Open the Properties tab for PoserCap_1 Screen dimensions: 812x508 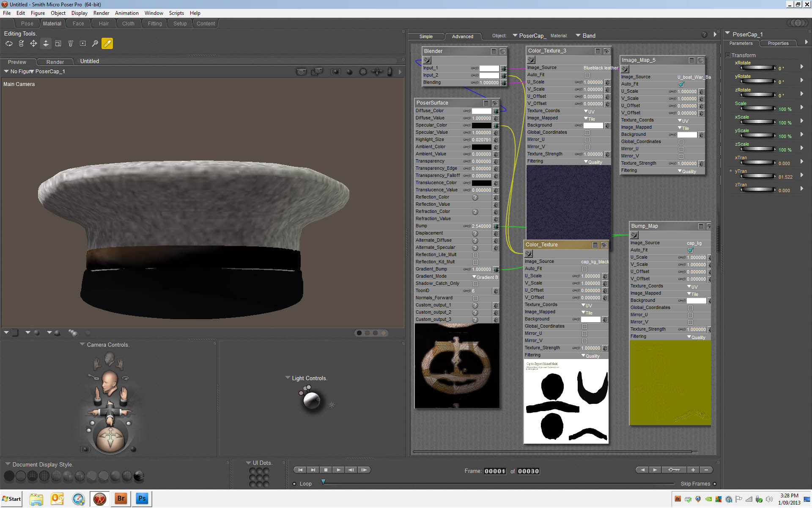pos(778,43)
